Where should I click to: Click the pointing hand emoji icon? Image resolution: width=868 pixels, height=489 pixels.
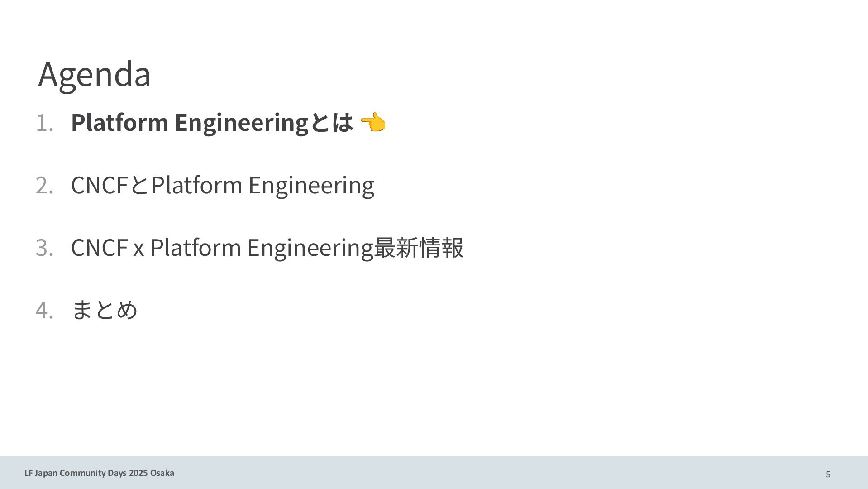[x=373, y=123]
